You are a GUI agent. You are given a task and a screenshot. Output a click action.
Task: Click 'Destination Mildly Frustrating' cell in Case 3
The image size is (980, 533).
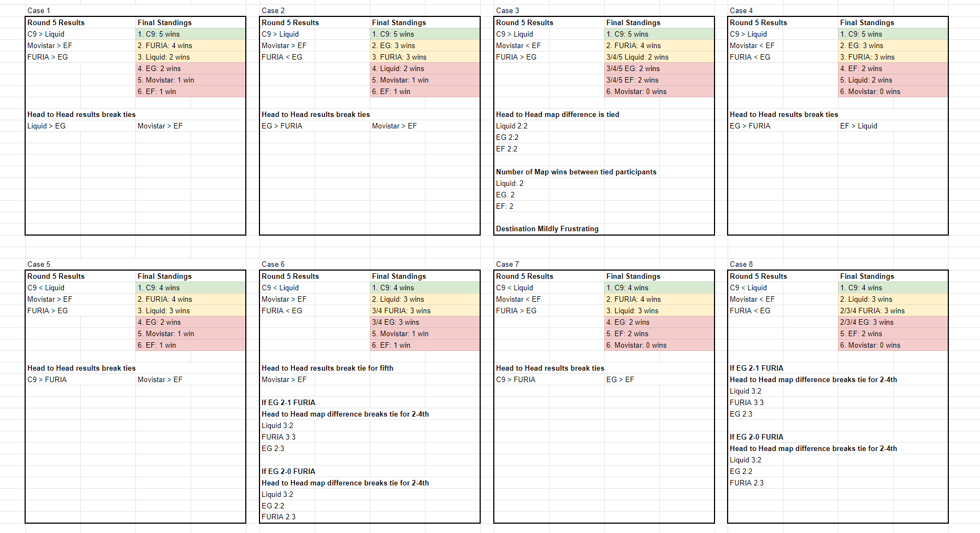click(x=547, y=229)
